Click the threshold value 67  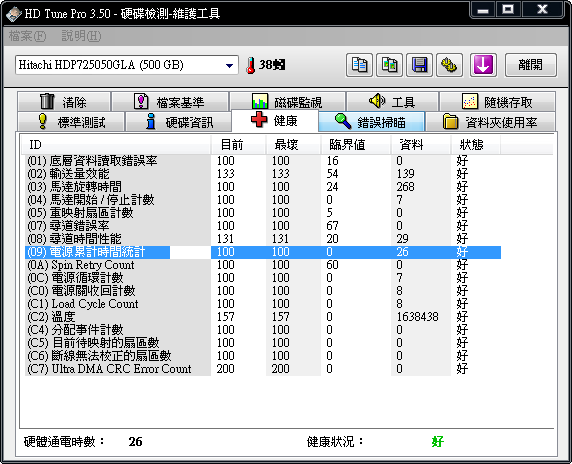[332, 226]
